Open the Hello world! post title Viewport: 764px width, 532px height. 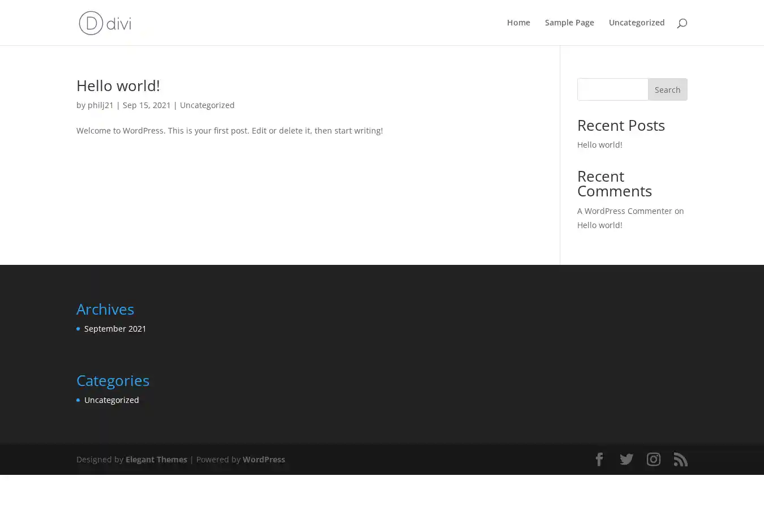[118, 85]
